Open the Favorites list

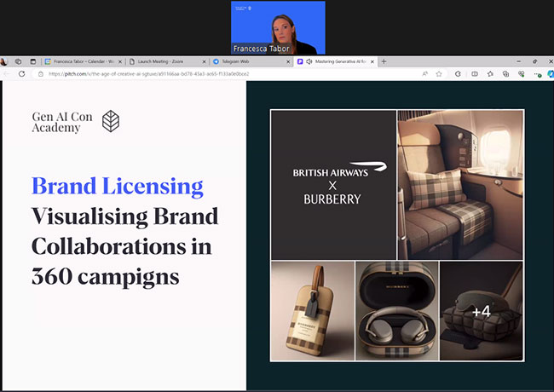tap(490, 74)
